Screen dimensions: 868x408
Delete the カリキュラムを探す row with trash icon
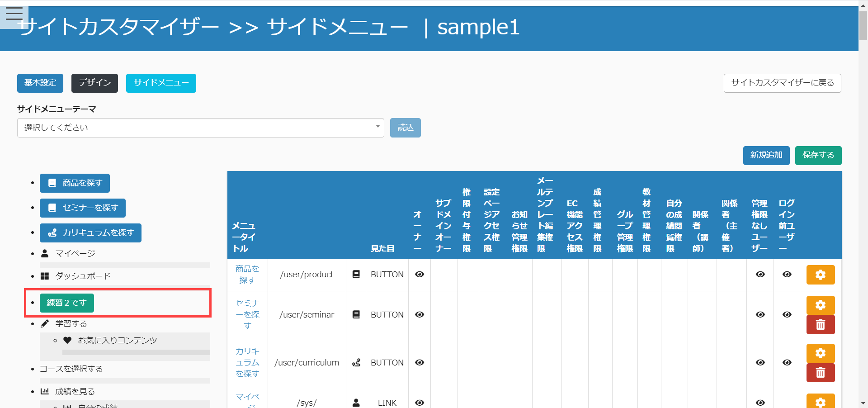click(820, 373)
